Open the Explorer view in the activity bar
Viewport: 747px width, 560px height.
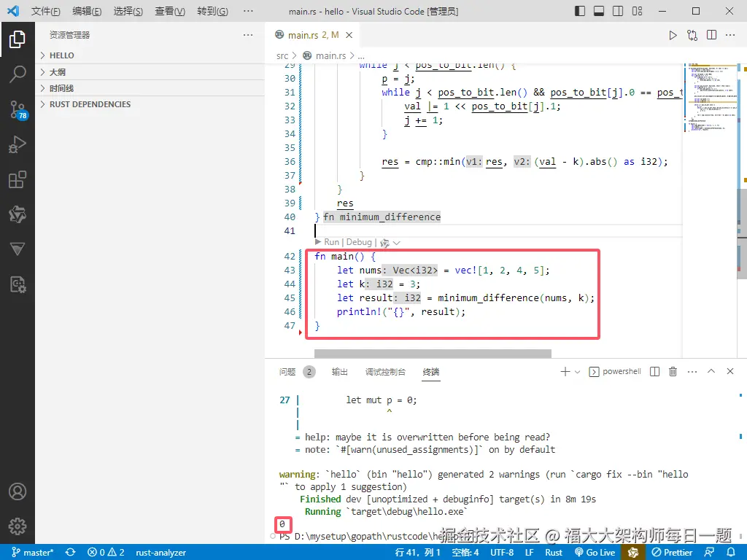tap(18, 39)
